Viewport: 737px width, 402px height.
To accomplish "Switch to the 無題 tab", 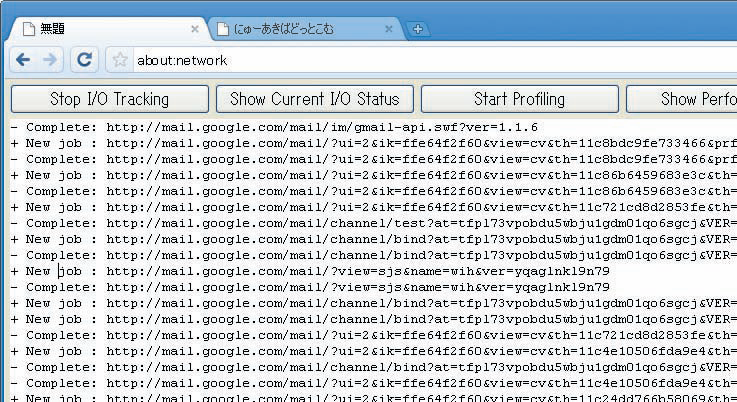I will point(107,29).
